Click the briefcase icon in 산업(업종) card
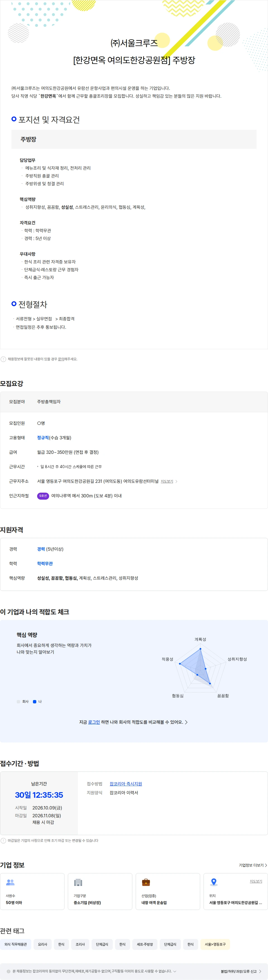 (x=146, y=882)
